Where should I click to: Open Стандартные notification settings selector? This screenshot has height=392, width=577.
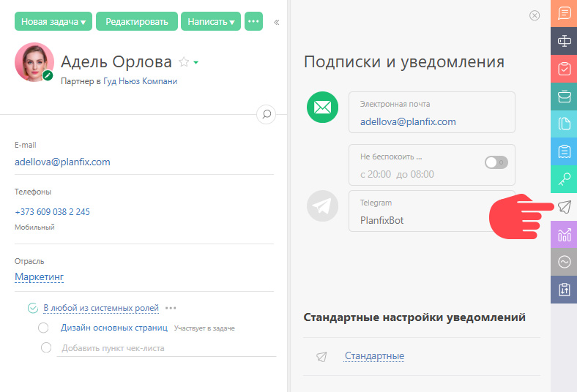pyautogui.click(x=374, y=356)
